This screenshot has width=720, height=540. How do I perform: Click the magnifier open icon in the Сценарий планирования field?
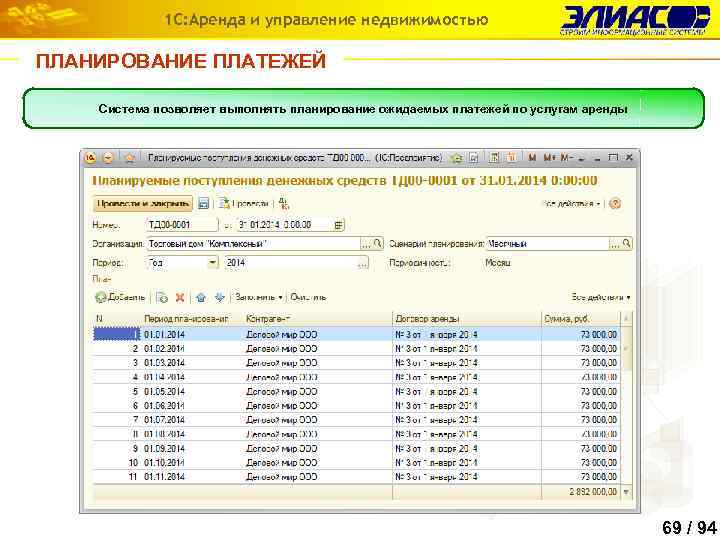tap(626, 244)
